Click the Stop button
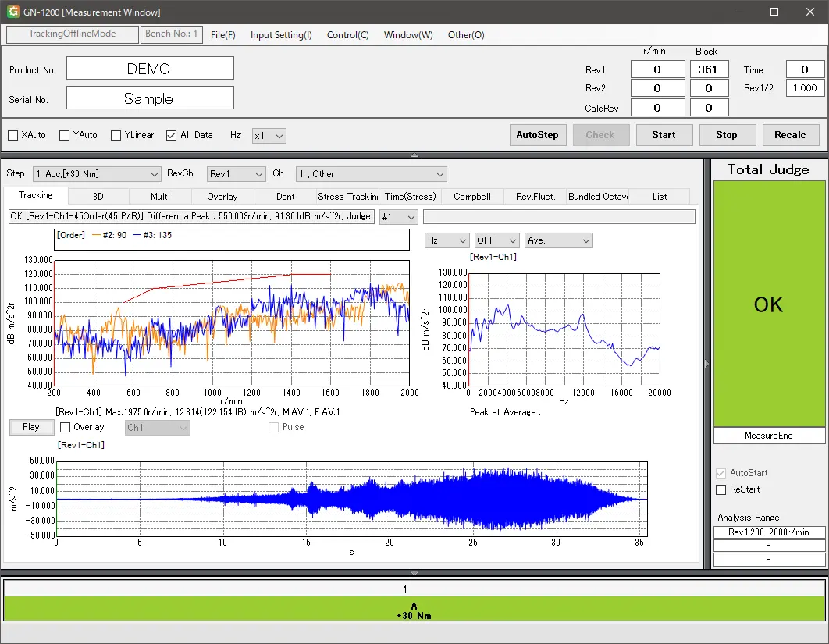 click(x=728, y=135)
